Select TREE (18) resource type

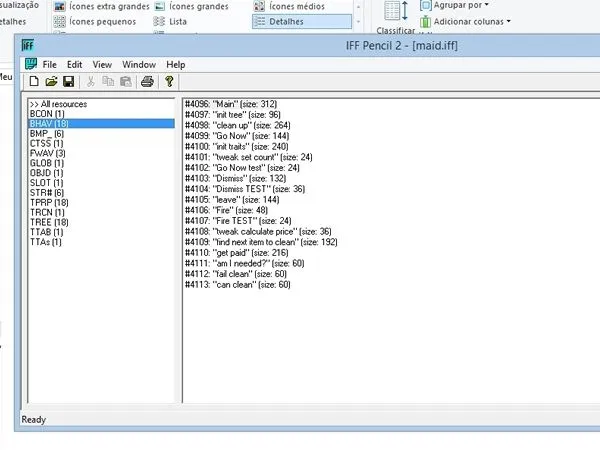101,222
